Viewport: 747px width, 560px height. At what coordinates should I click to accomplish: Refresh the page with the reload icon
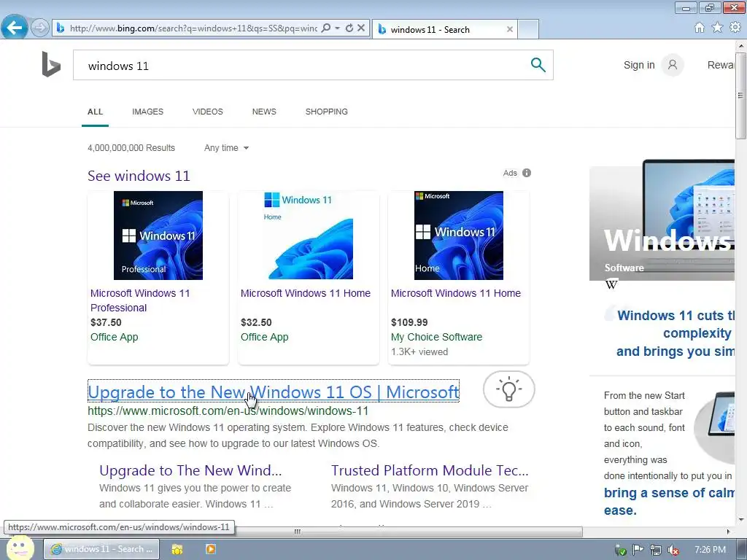tap(349, 28)
